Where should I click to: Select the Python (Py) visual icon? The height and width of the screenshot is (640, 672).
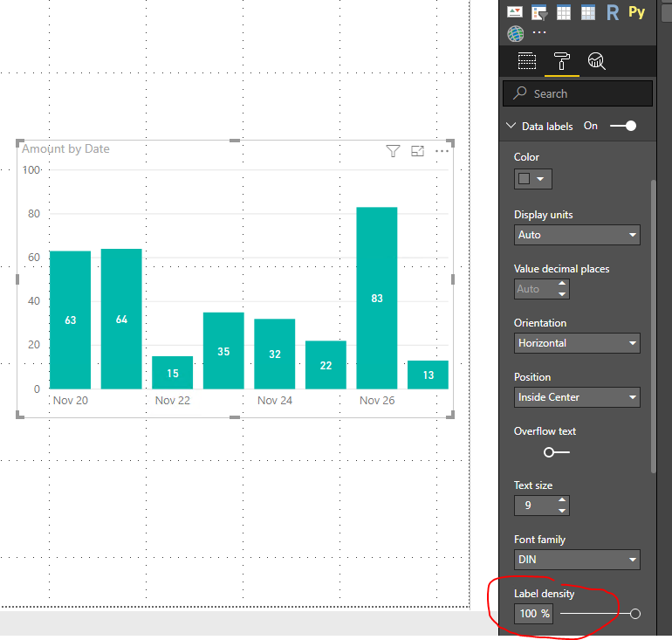(637, 12)
